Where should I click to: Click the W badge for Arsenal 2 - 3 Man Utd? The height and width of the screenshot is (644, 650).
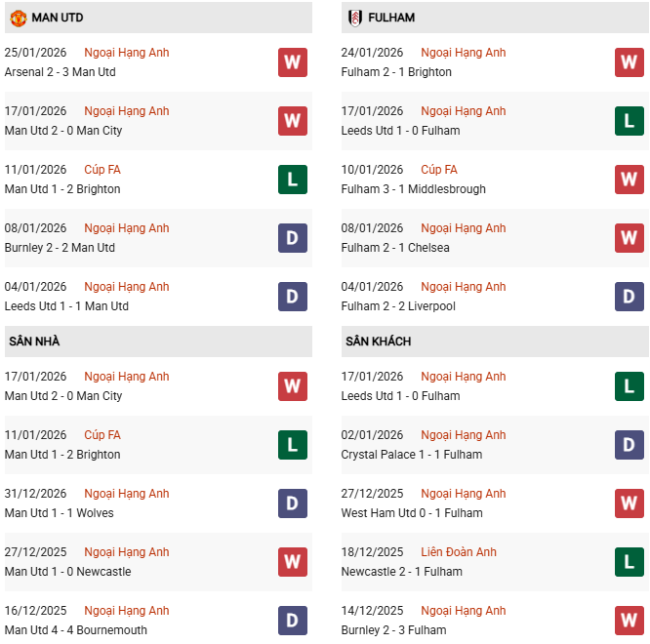(293, 62)
